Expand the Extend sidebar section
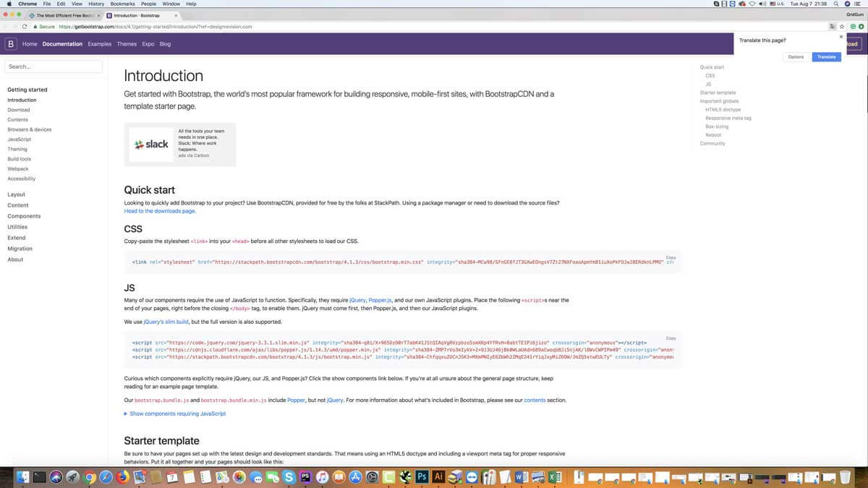868x488 pixels. pyautogui.click(x=17, y=238)
